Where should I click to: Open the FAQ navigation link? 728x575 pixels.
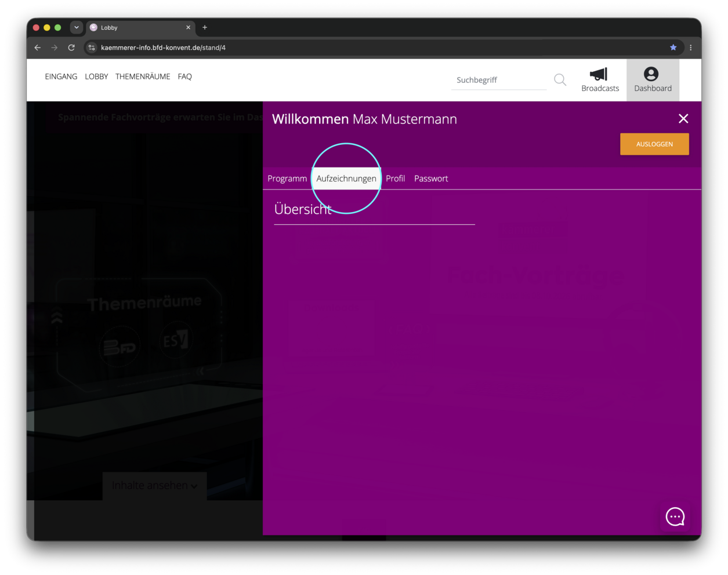(x=184, y=77)
